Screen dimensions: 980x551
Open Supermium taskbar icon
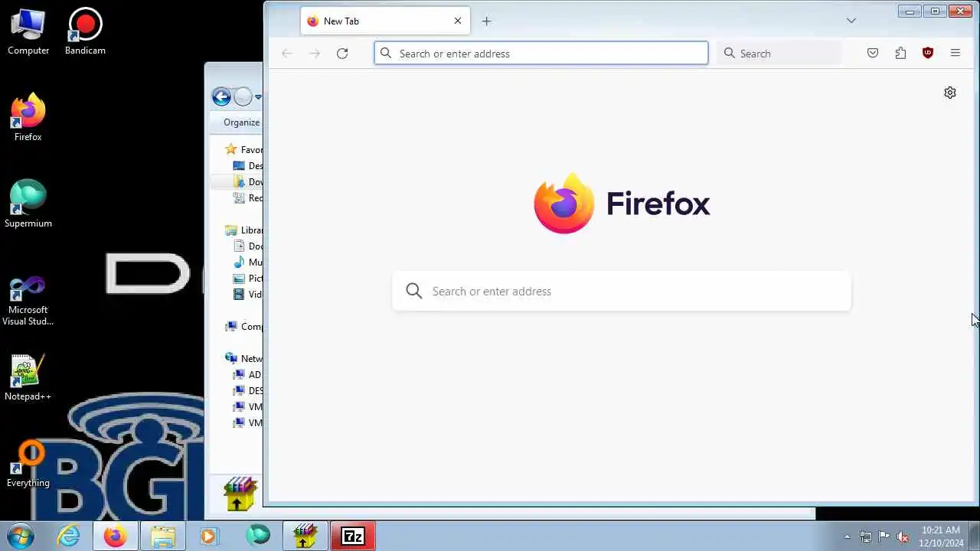tap(258, 536)
